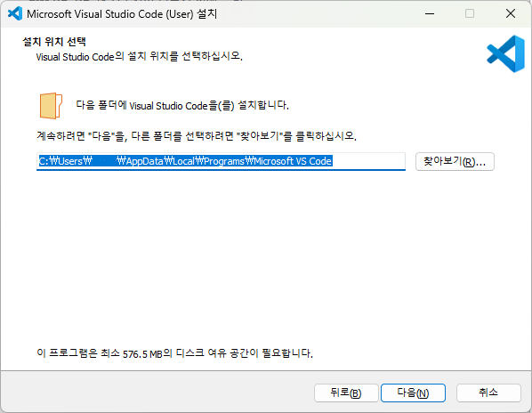
Task: Minimize the setup window
Action: (430, 13)
